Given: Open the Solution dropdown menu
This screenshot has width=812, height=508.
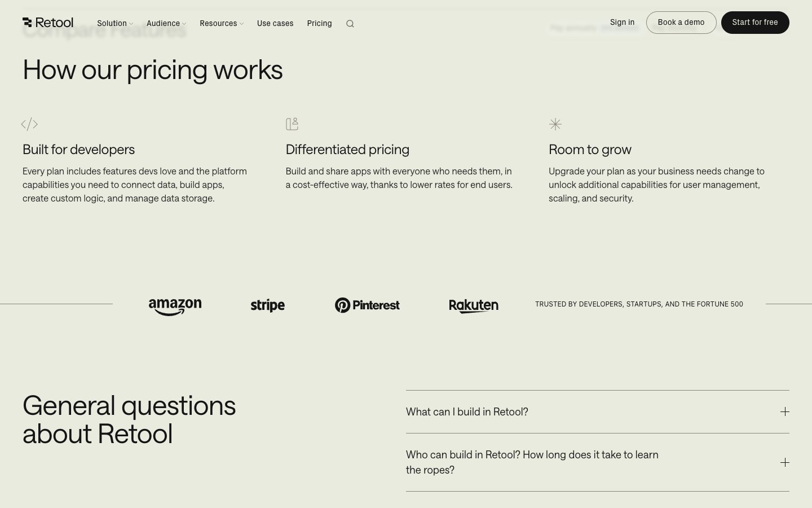Looking at the screenshot, I should 115,23.
